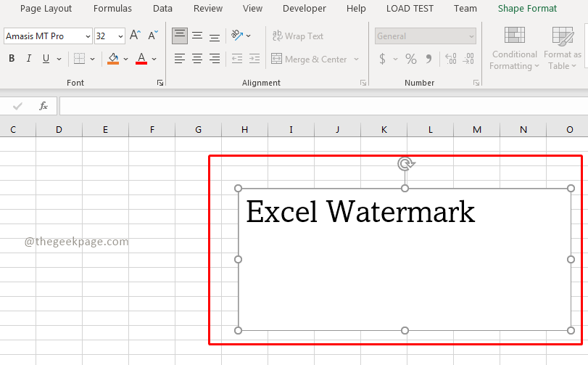Click the insert function fx icon
This screenshot has height=365, width=588.
(44, 106)
